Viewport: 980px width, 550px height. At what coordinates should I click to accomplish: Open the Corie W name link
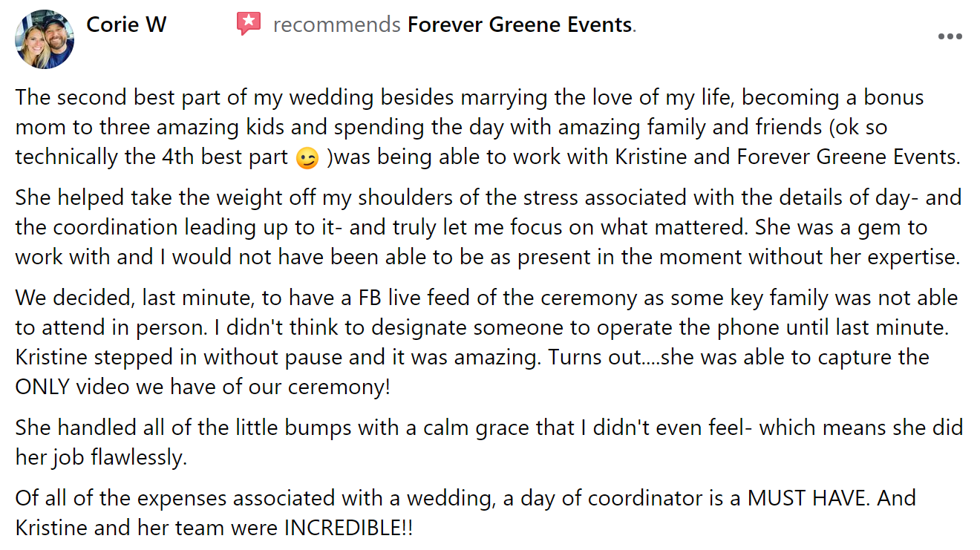126,24
